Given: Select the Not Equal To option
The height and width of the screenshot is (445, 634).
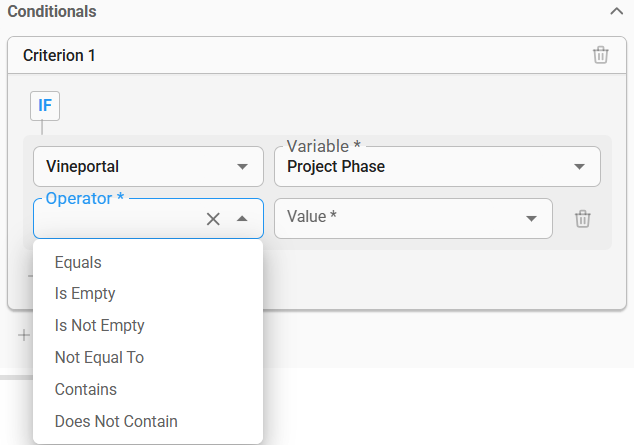Looking at the screenshot, I should [100, 357].
